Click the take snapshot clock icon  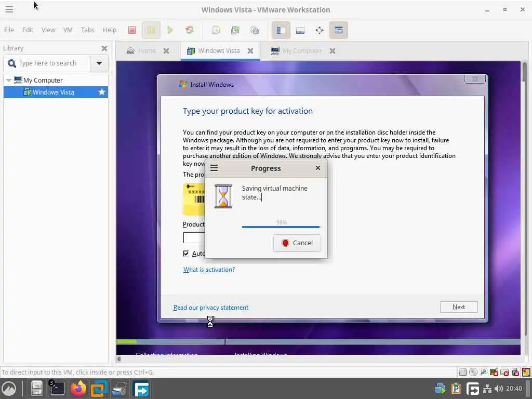coord(216,30)
